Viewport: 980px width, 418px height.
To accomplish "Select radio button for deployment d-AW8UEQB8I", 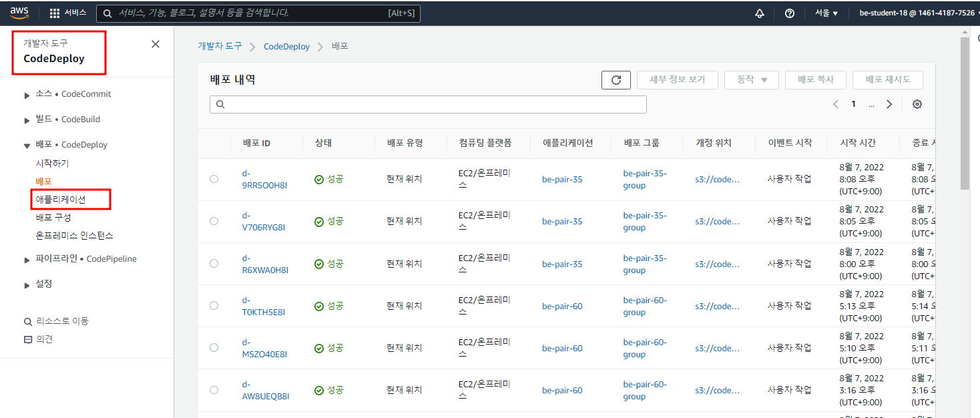I will click(x=214, y=390).
